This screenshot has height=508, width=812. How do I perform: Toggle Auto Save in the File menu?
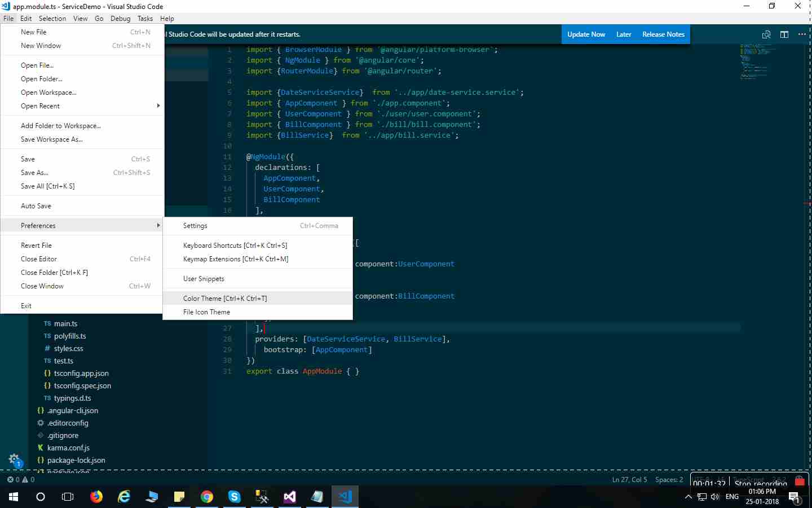(x=36, y=205)
